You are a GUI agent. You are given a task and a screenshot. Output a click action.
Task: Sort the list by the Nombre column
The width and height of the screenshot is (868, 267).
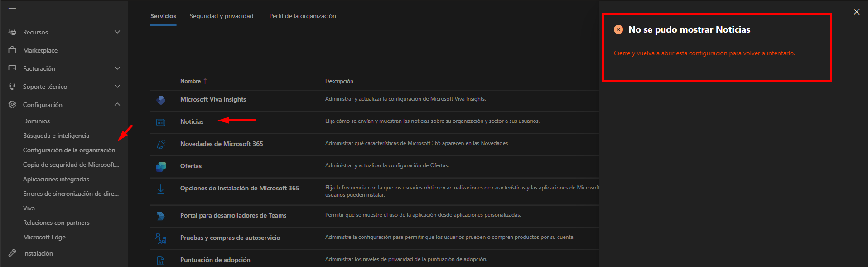pos(193,81)
